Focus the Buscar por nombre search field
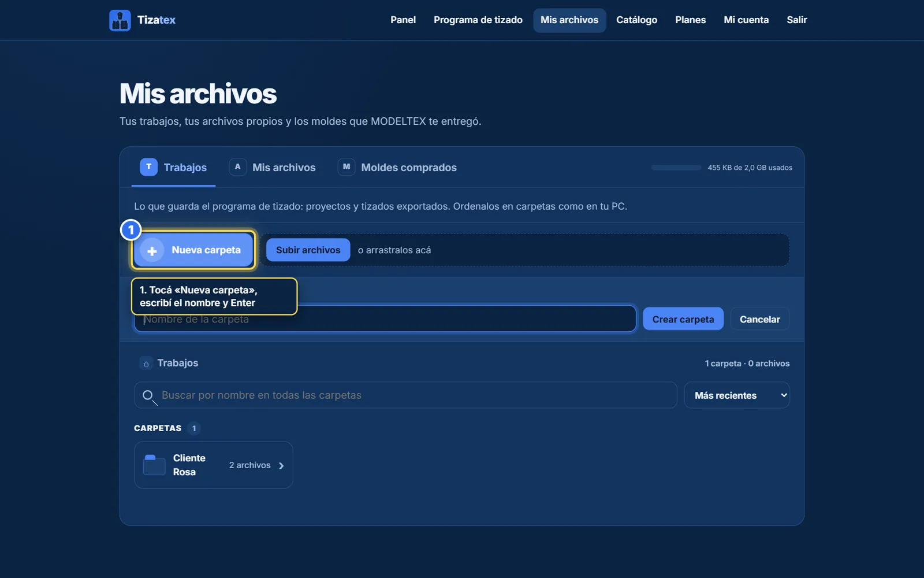Viewport: 924px width, 578px height. pyautogui.click(x=405, y=395)
